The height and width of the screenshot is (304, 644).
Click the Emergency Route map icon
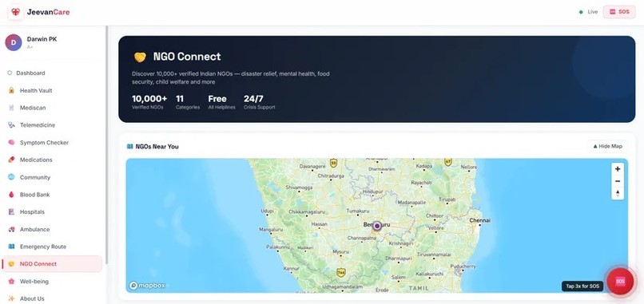[11, 247]
